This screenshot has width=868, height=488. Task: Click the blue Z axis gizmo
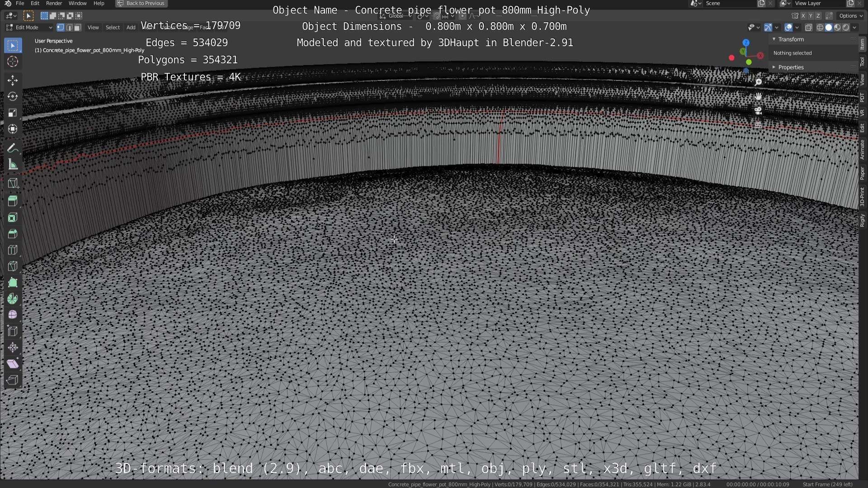[746, 42]
